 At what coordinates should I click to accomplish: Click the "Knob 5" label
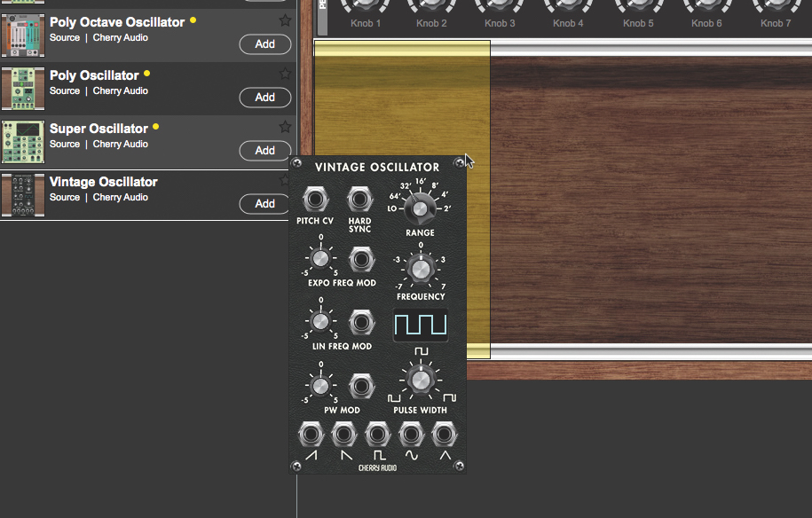[638, 23]
